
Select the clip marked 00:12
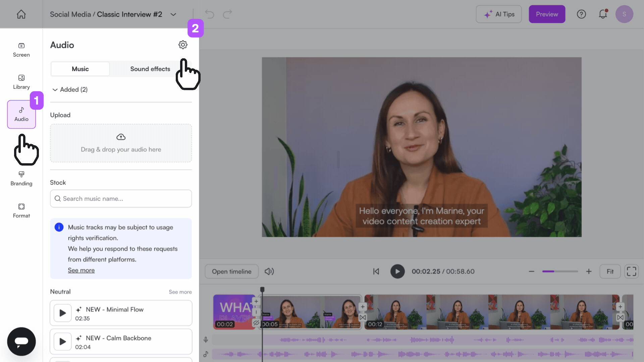492,312
